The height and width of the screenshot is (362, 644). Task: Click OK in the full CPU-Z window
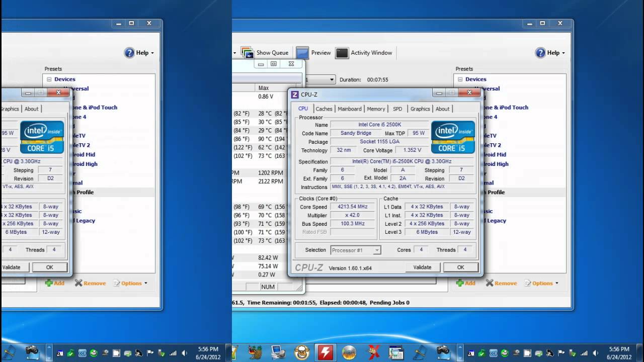[460, 267]
